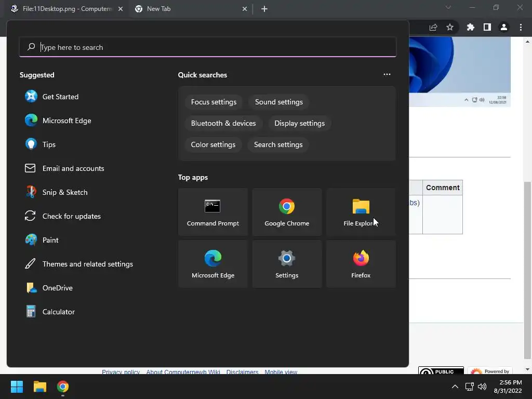This screenshot has height=399, width=532.
Task: Open Chrome extensions puzzle icon
Action: pos(470,27)
